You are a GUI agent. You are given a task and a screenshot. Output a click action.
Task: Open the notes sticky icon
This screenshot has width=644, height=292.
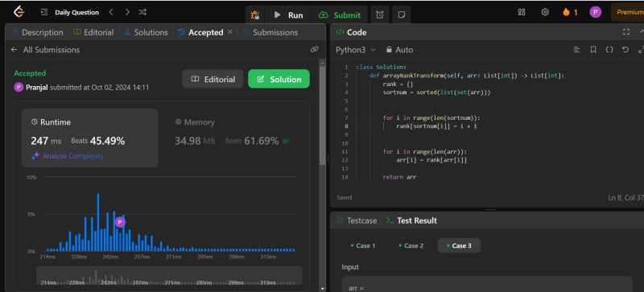coord(402,15)
